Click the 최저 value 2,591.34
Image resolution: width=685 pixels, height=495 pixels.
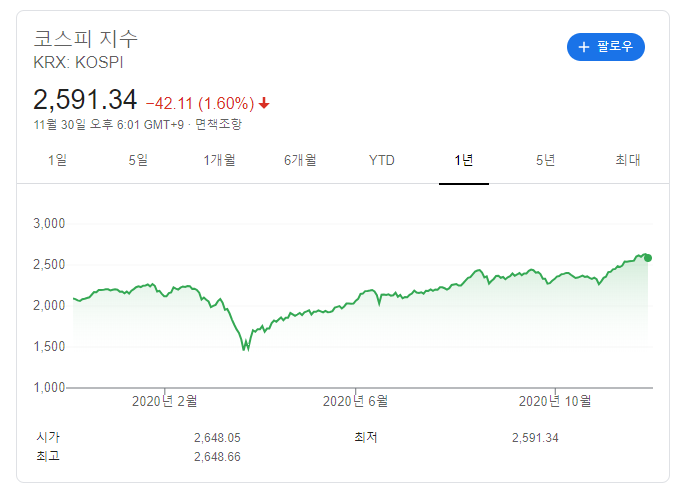coord(535,438)
